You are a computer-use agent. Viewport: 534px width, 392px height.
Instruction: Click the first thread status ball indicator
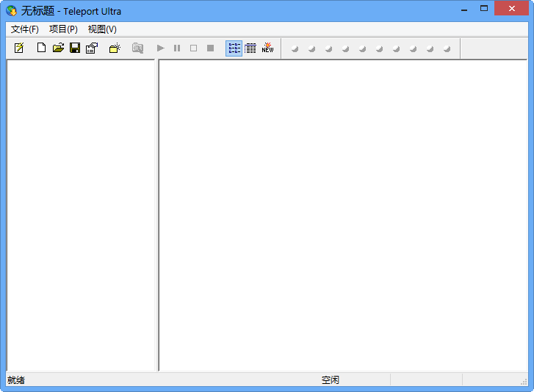pyautogui.click(x=295, y=49)
